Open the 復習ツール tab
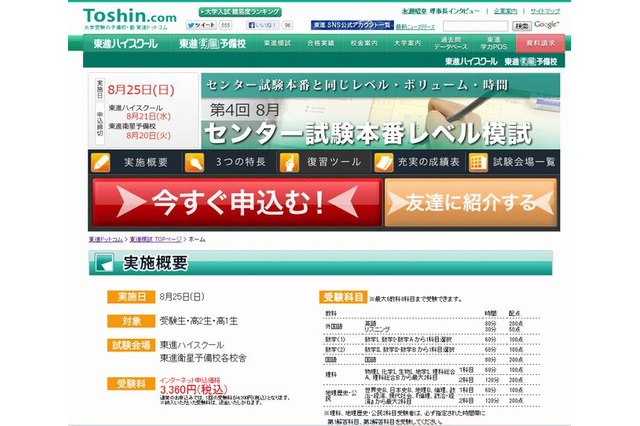This screenshot has height=426, width=640. 334,162
